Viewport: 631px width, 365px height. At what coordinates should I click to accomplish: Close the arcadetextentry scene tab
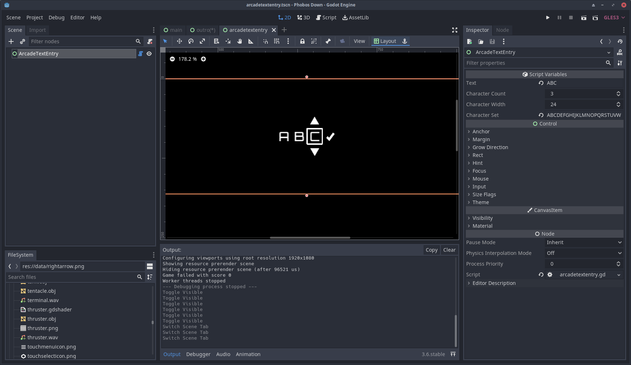click(274, 30)
